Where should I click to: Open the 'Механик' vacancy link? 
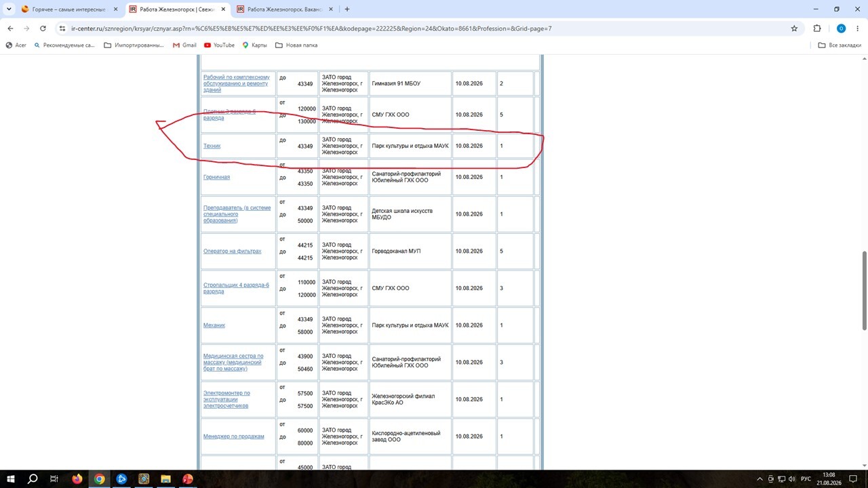click(x=214, y=325)
